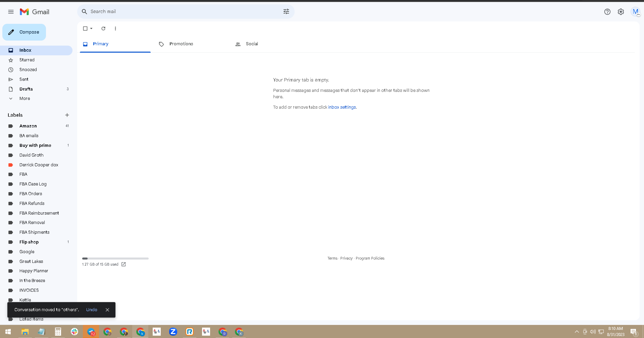Refresh the inbox
This screenshot has width=644, height=338.
tap(103, 29)
